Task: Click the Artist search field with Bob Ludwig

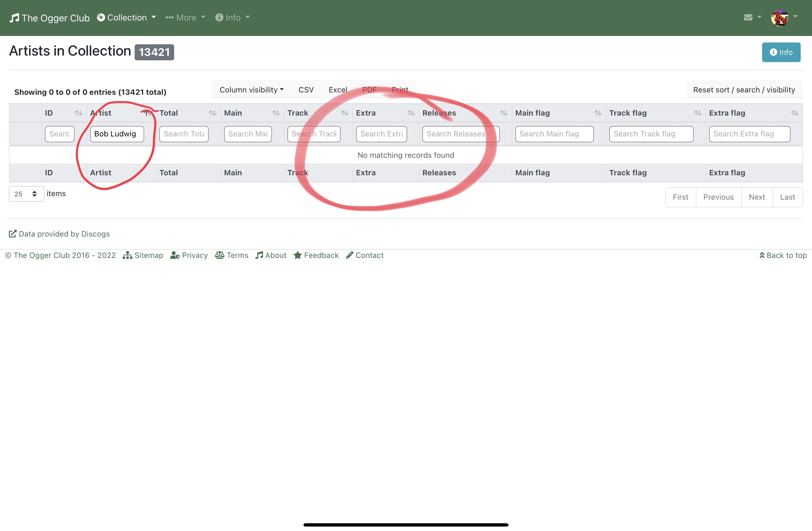Action: (117, 134)
